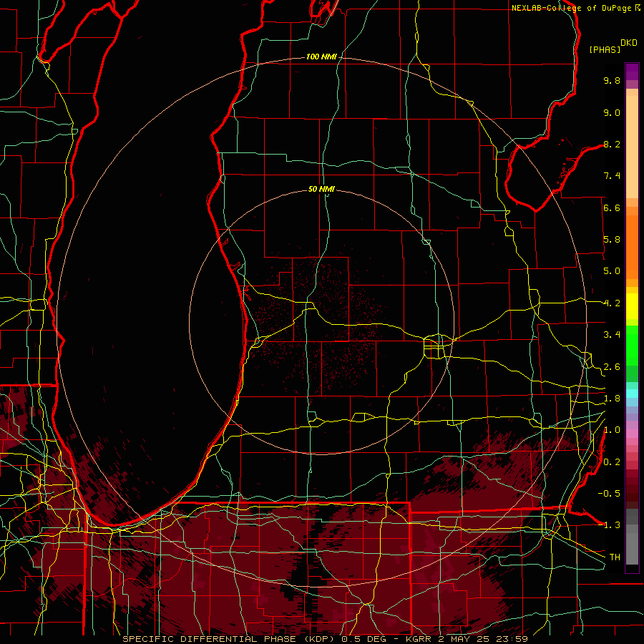Click the 2.6 value on color scale

click(x=612, y=367)
